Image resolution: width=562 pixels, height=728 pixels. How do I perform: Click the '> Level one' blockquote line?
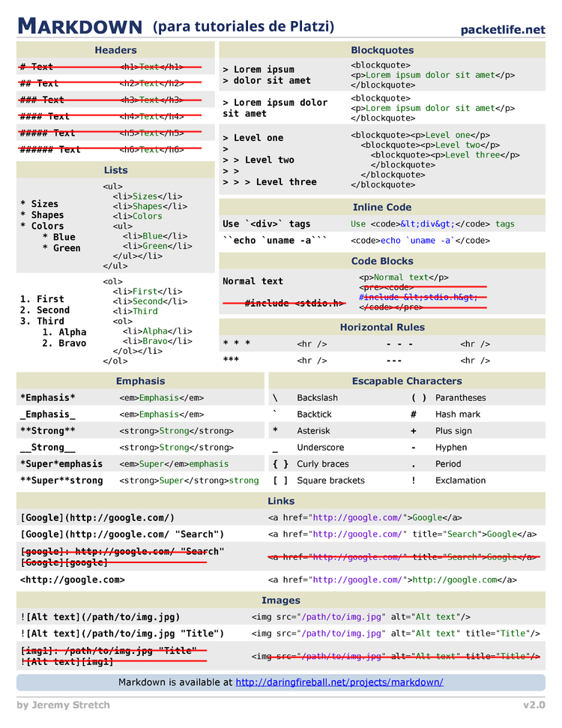[253, 138]
